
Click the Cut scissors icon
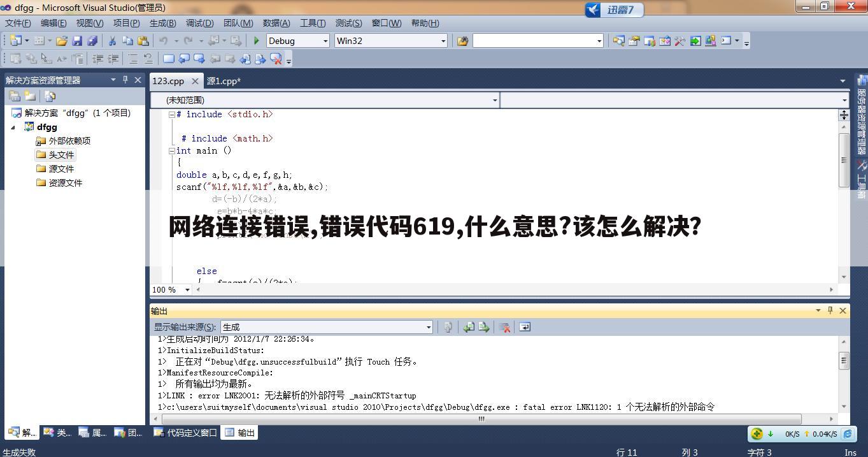112,41
